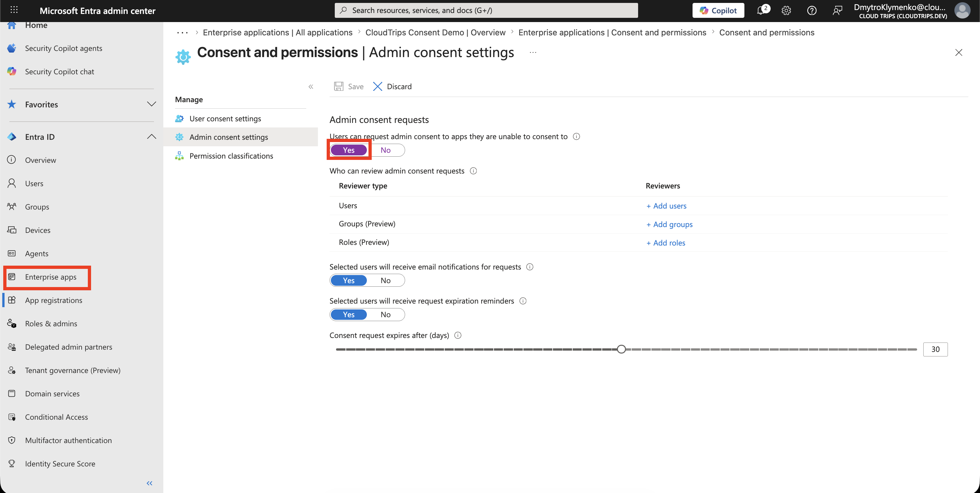Collapse the Manage menu pane

coord(311,87)
